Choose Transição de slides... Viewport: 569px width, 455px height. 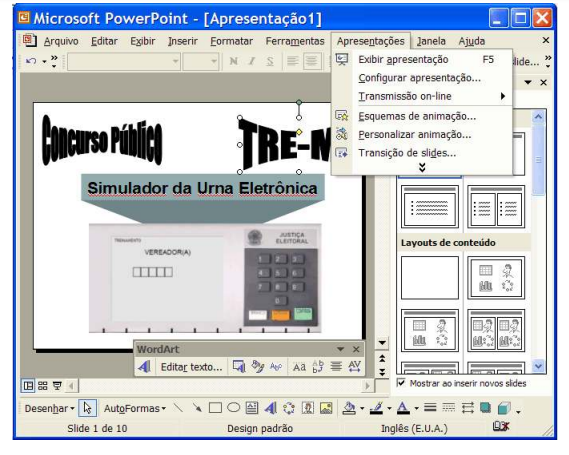click(x=423, y=153)
